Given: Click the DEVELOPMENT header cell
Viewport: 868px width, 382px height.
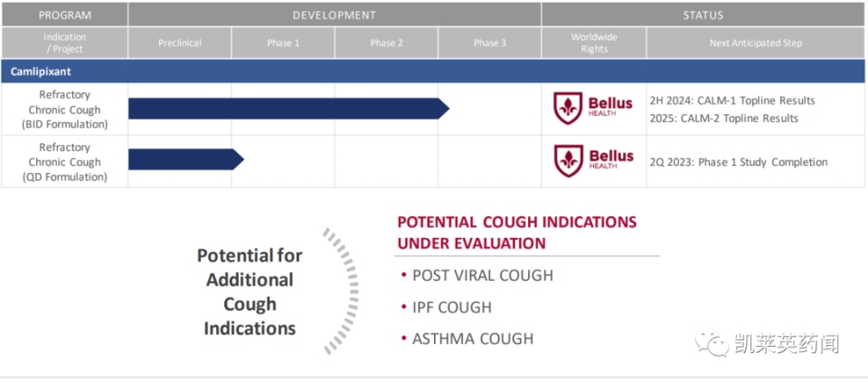Looking at the screenshot, I should (x=335, y=15).
